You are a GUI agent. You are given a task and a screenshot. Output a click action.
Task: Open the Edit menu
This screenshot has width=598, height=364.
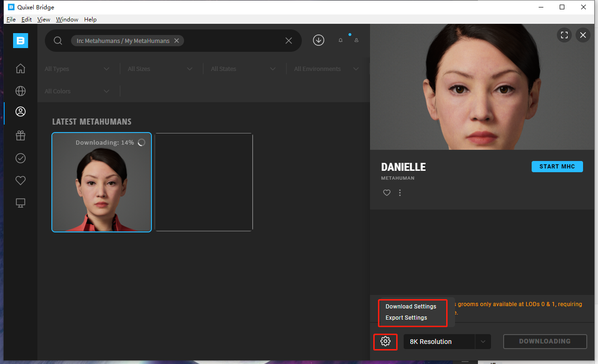click(27, 20)
